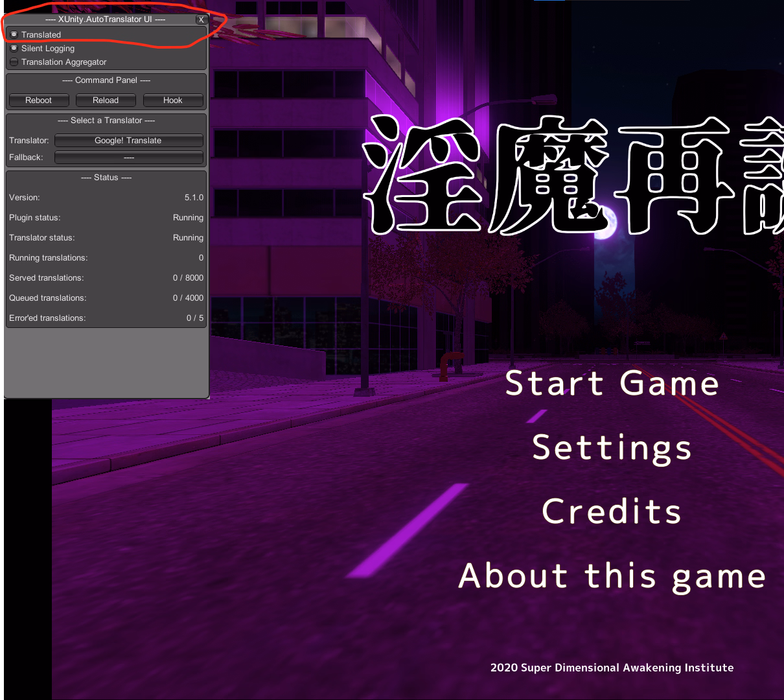Click the XUnity.AutoTranslator UI title bar
Viewport: 784px width, 700px height.
(x=105, y=19)
